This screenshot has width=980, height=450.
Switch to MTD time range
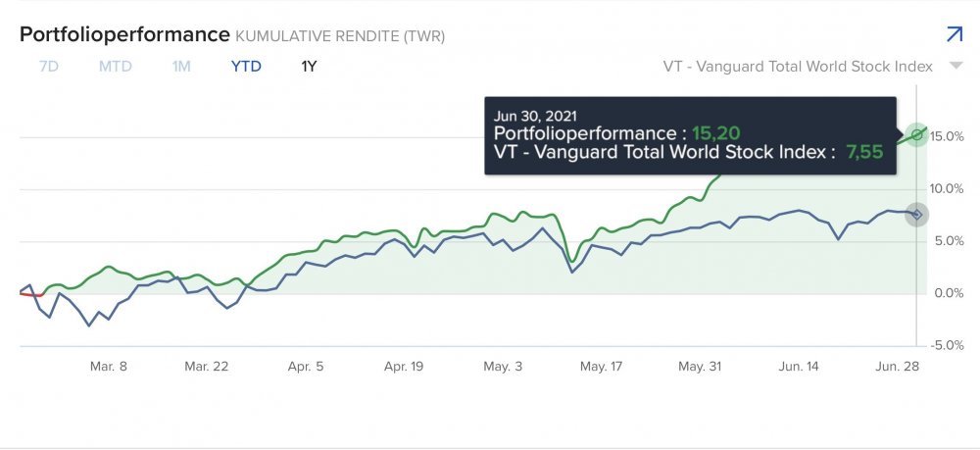click(x=115, y=67)
